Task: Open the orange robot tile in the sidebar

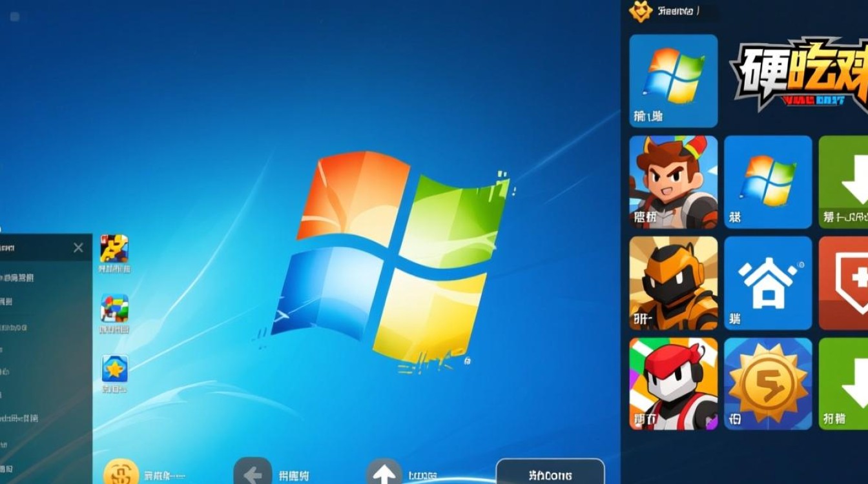Action: pos(673,281)
